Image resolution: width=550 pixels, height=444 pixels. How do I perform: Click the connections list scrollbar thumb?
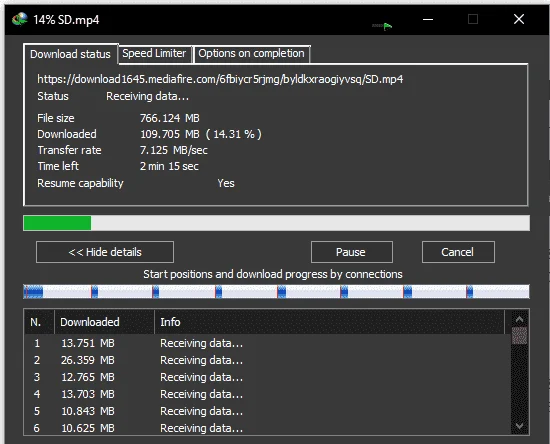point(519,336)
